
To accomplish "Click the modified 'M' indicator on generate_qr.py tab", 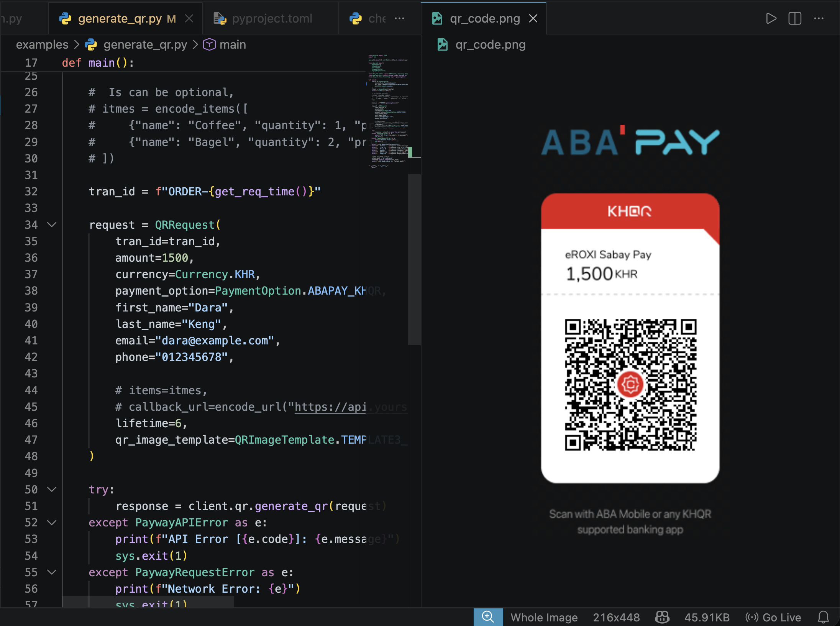I will pos(171,18).
